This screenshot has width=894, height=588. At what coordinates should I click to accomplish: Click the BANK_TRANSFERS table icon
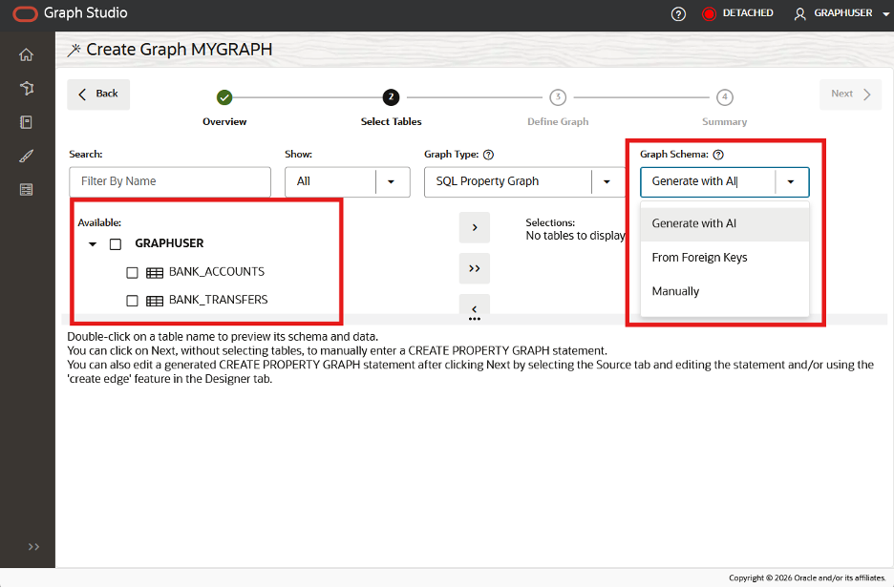click(155, 301)
